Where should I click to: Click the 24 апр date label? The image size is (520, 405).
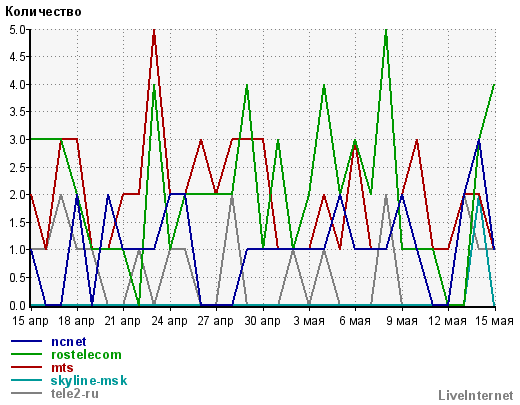tap(169, 321)
